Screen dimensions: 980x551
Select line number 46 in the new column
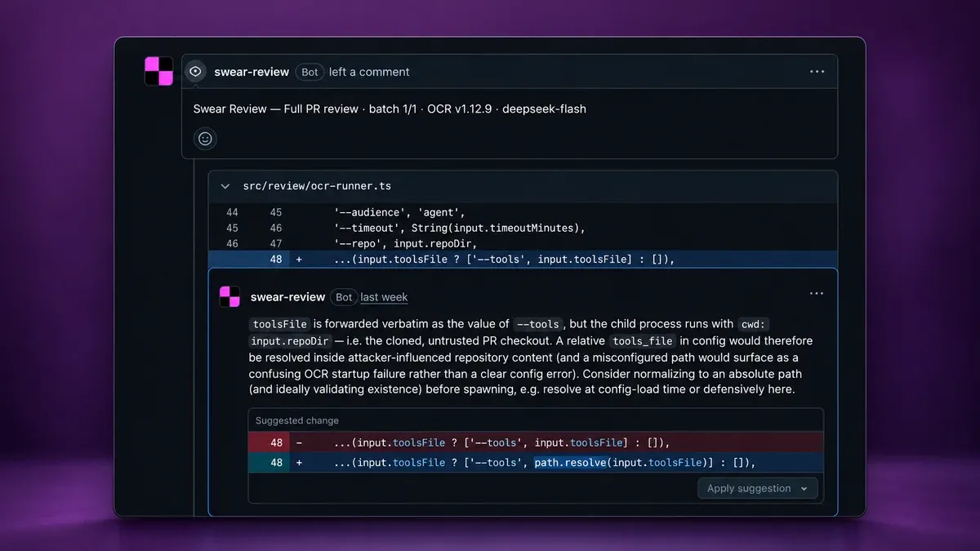(x=276, y=228)
